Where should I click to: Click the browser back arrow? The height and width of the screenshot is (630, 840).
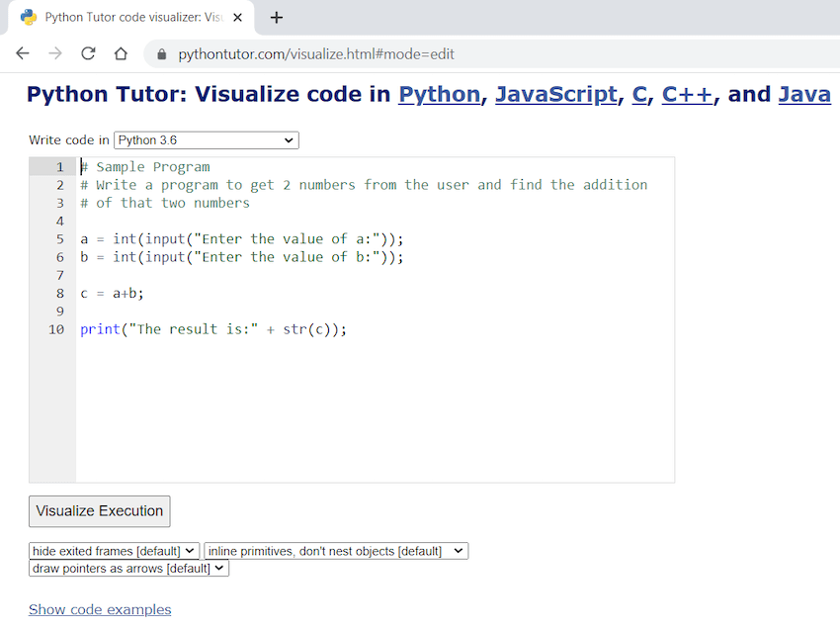[23, 53]
